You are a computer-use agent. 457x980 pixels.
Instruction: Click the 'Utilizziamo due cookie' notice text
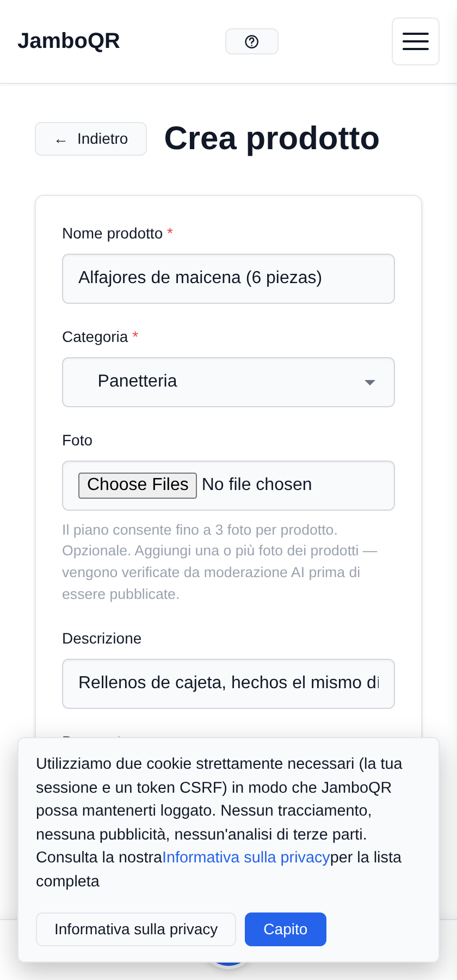219,822
